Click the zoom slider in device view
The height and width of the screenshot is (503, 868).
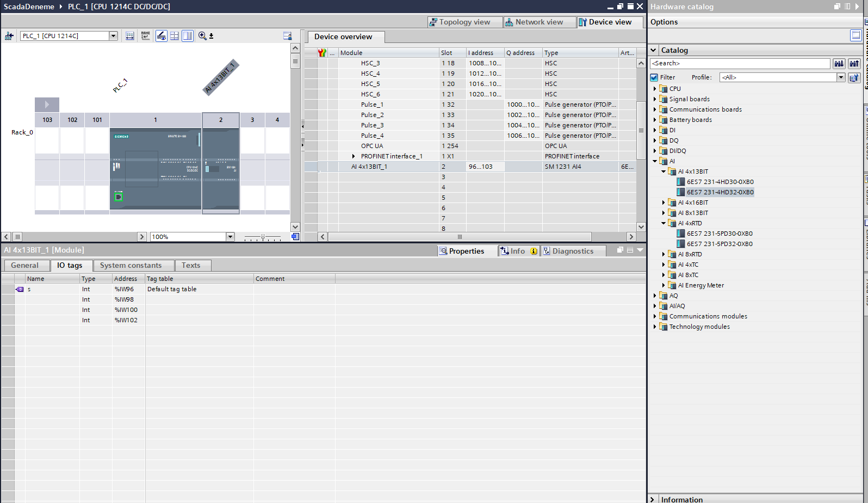pos(263,237)
